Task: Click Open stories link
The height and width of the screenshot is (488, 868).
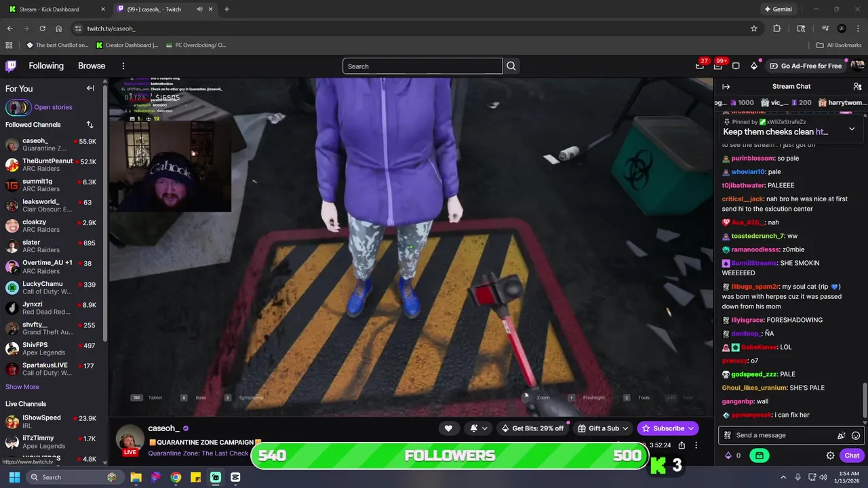Action: pos(53,107)
